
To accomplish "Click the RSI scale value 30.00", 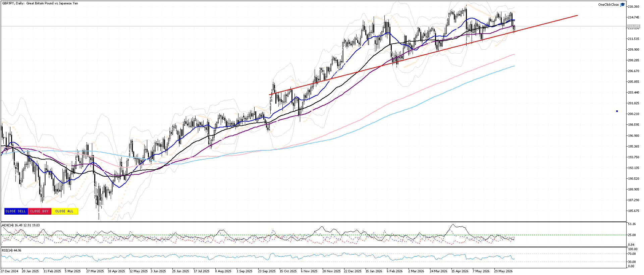I will point(632,262).
